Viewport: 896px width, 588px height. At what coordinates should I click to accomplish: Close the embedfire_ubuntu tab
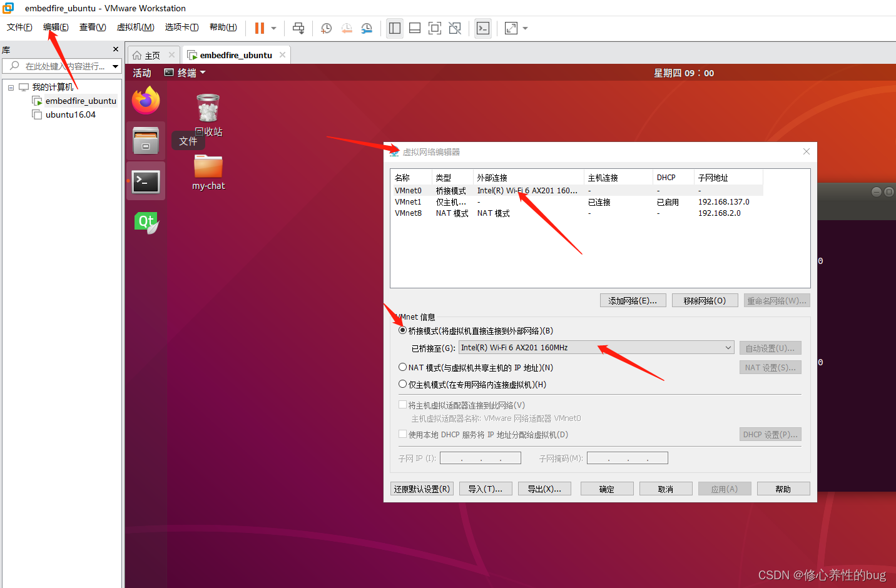point(282,55)
